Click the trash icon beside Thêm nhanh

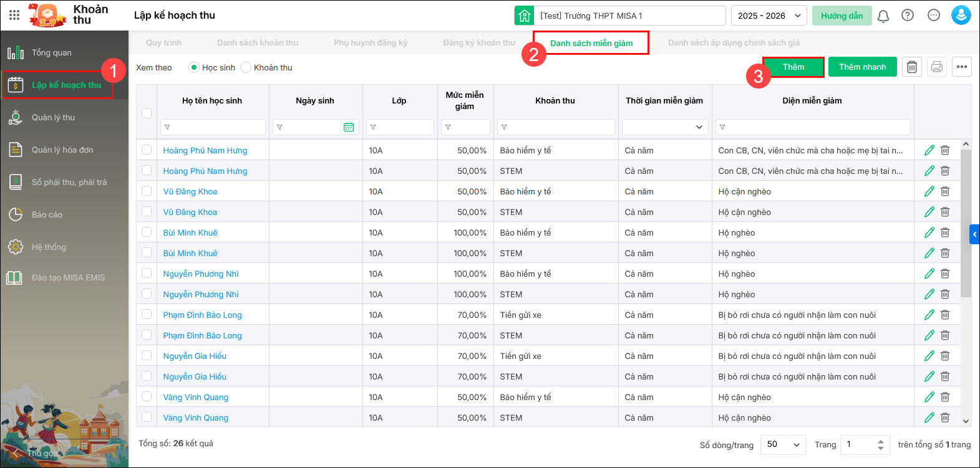click(x=911, y=67)
